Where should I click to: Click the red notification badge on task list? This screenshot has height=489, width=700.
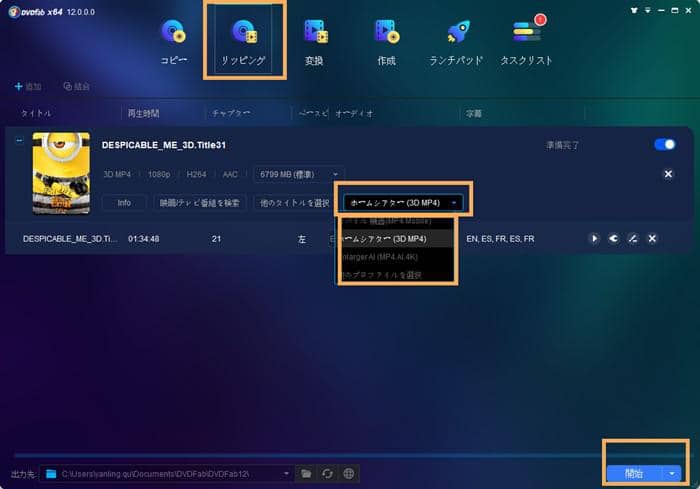click(540, 20)
